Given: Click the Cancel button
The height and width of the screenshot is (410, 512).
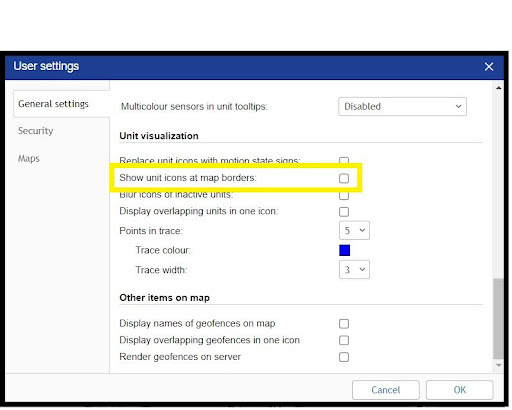Looking at the screenshot, I should pos(386,390).
